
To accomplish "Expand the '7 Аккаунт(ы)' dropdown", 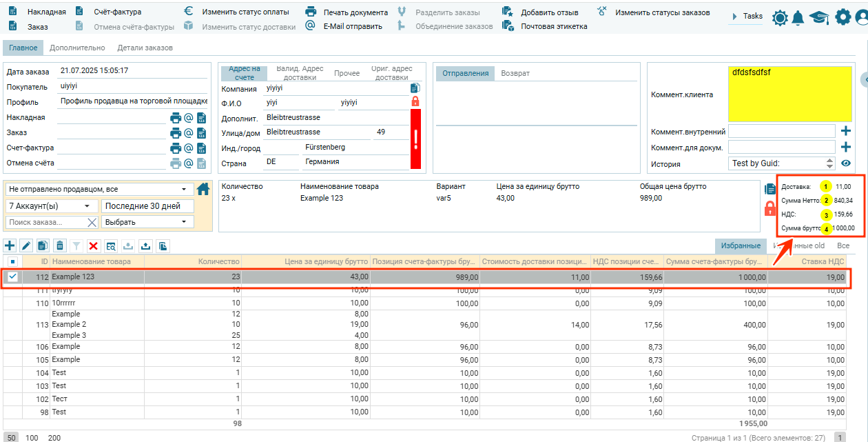I will pos(52,206).
